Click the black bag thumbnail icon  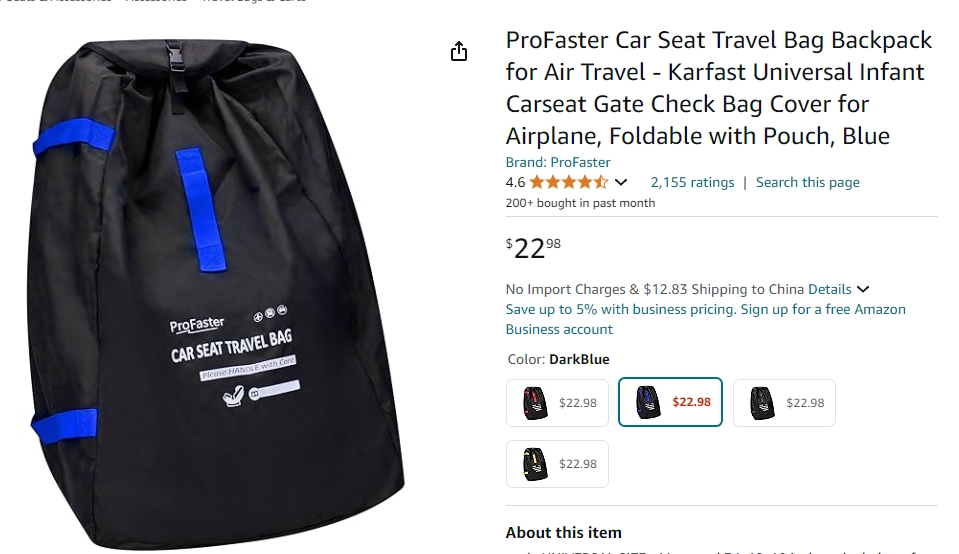[761, 403]
